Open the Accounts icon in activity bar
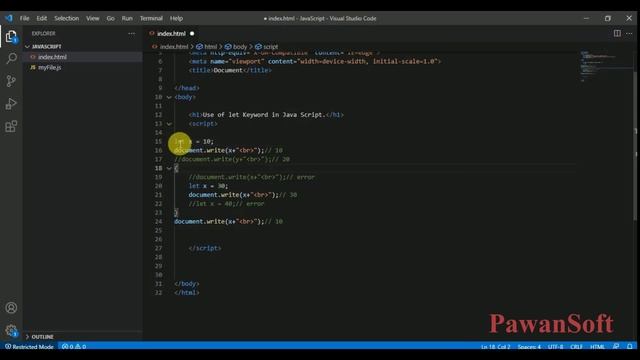 pos(11,307)
